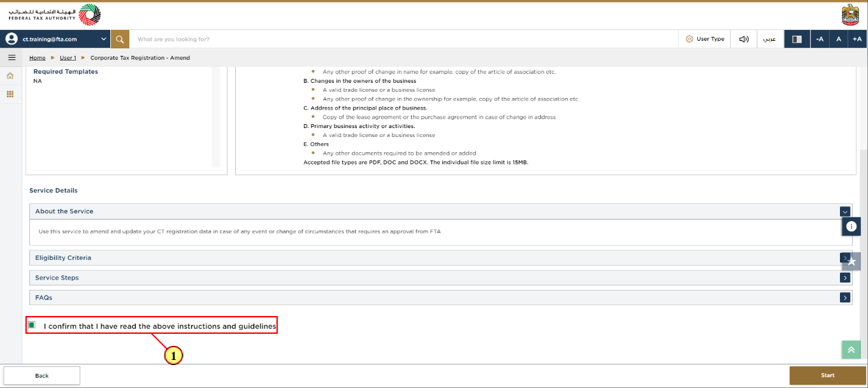Click the favorite star icon

851,261
